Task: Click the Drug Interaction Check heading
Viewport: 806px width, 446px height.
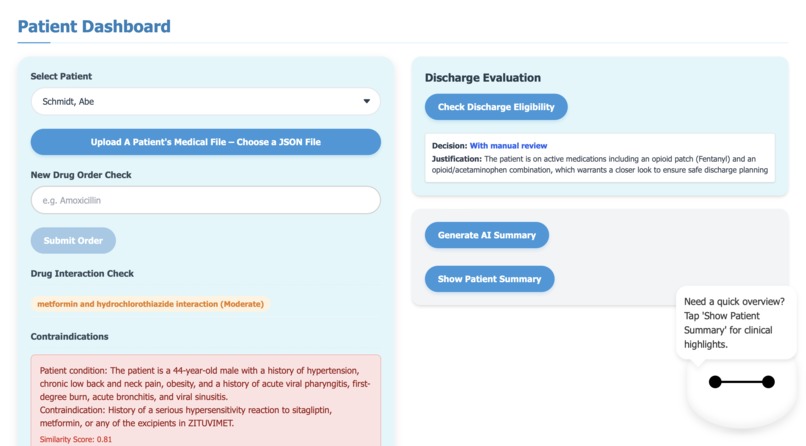Action: (x=82, y=273)
